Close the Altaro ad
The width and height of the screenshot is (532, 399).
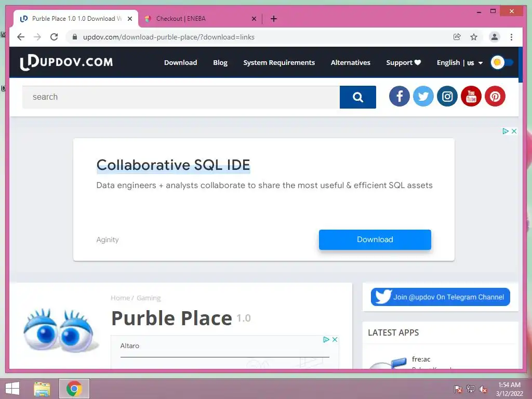(x=335, y=340)
